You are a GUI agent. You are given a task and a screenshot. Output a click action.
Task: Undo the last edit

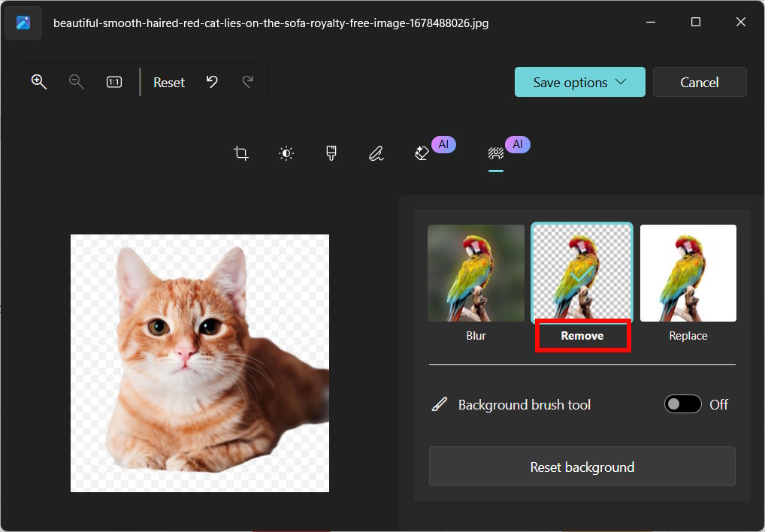(x=211, y=82)
